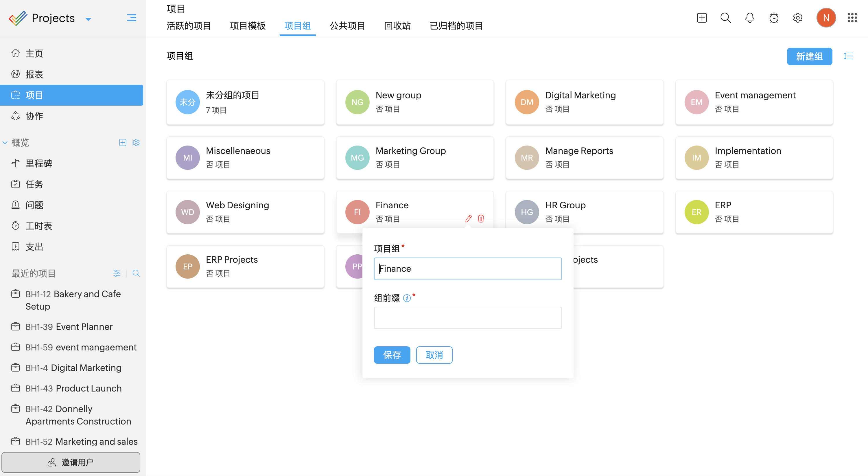Open the Projects dropdown arrow
Screen dimensions: 868x476
(x=88, y=19)
